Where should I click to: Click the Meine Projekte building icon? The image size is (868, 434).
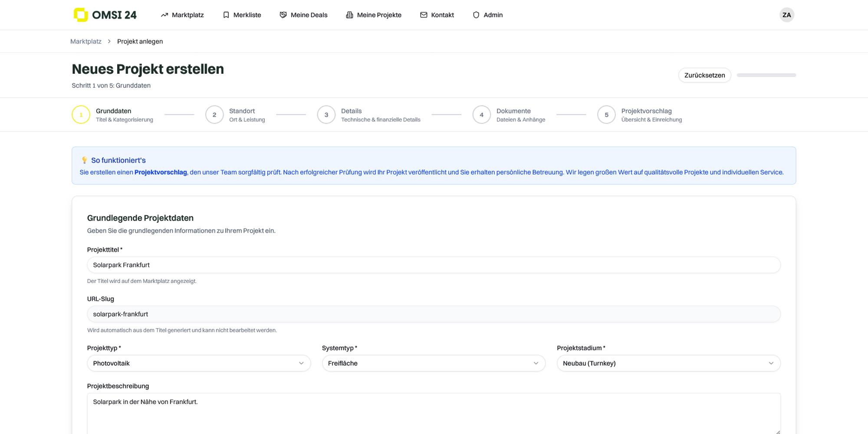click(x=349, y=15)
